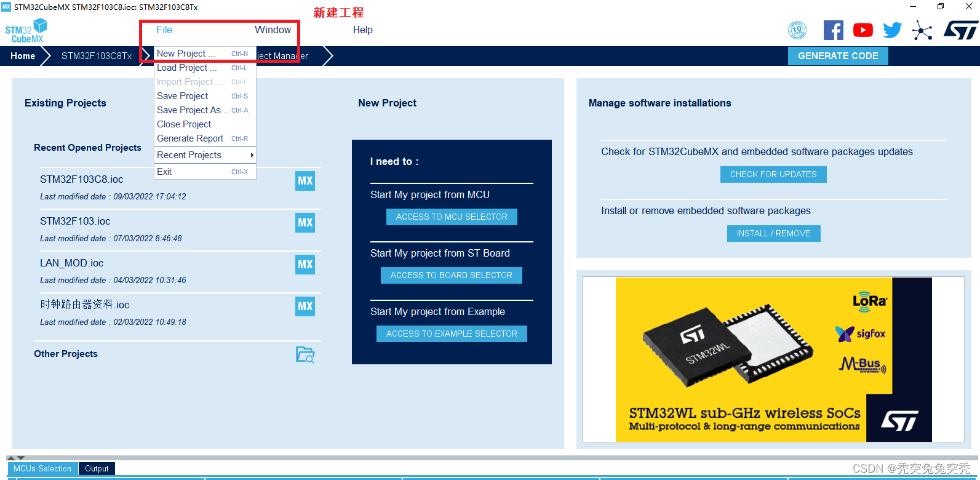Switch to Output tab
This screenshot has height=480, width=980.
97,469
